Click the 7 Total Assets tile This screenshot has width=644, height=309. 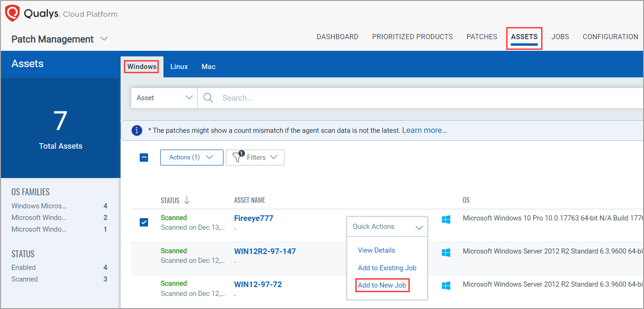pos(61,129)
